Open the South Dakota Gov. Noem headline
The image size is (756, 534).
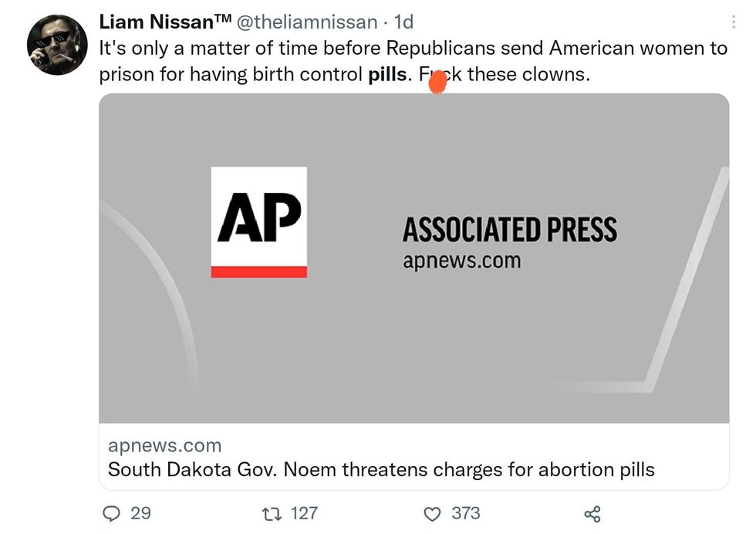coord(381,469)
